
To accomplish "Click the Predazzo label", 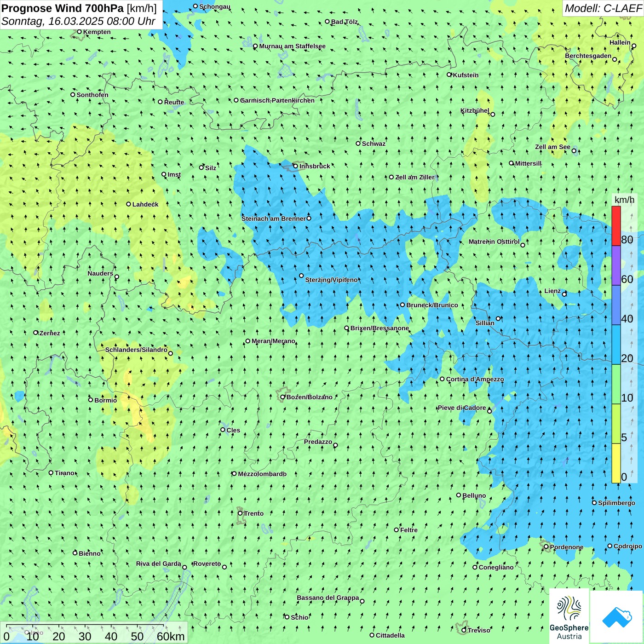I will (318, 442).
